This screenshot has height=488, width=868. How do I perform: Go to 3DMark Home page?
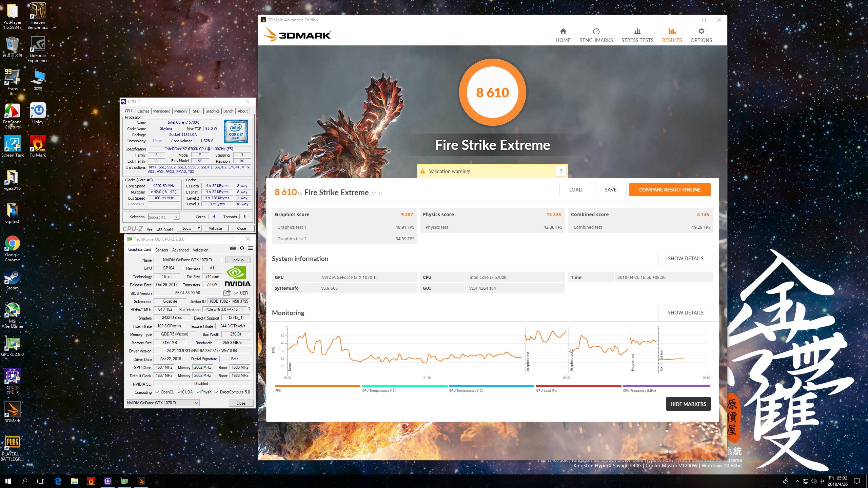pos(563,35)
